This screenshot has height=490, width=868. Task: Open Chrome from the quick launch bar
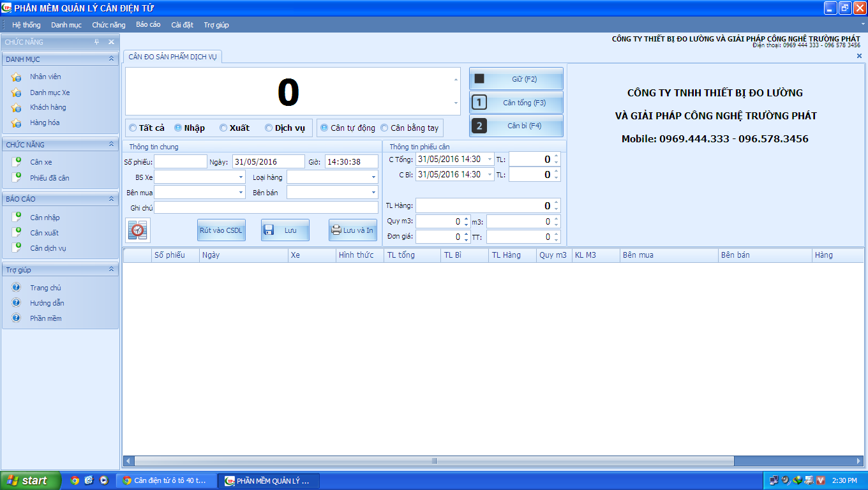point(75,480)
